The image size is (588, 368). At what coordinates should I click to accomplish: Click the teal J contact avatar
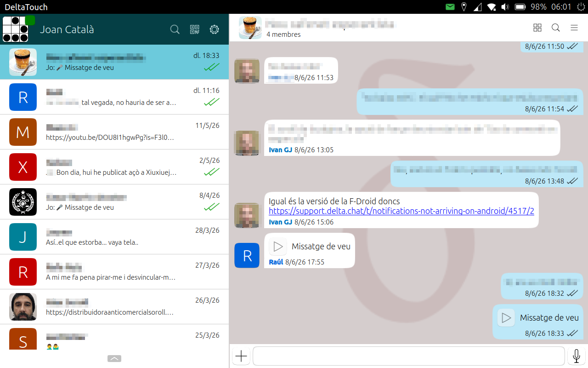pyautogui.click(x=23, y=237)
